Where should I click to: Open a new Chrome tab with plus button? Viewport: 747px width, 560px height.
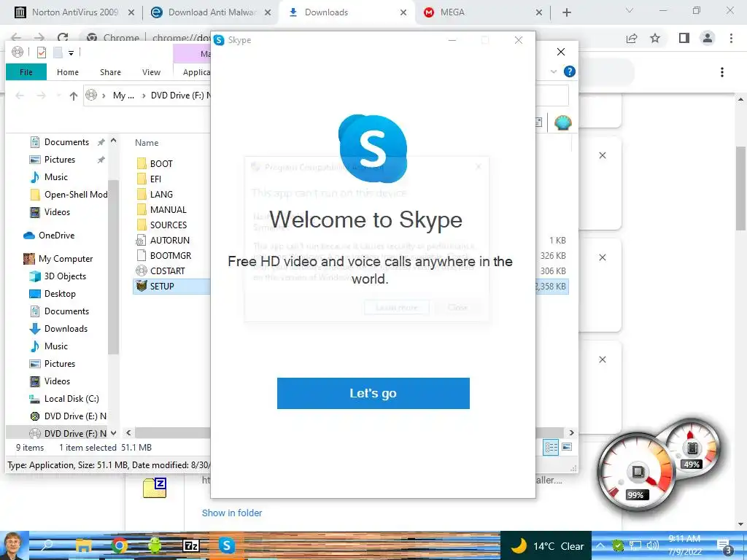click(x=566, y=12)
